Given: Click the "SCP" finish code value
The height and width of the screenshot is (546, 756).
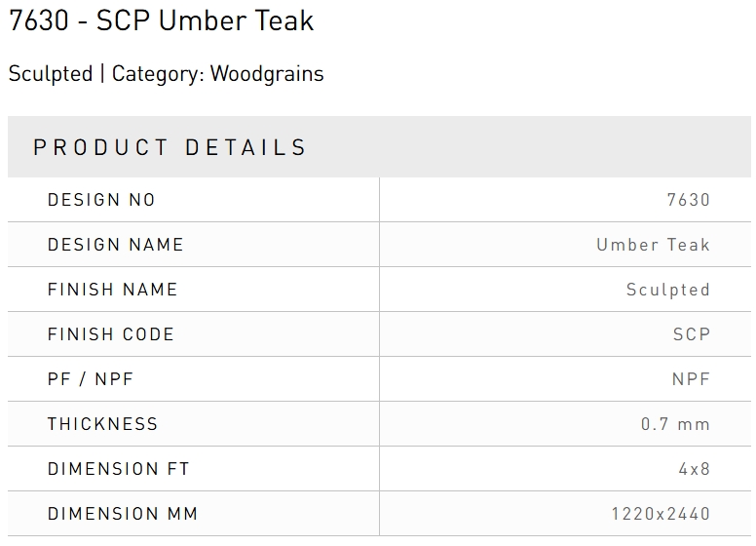Looking at the screenshot, I should click(x=691, y=334).
